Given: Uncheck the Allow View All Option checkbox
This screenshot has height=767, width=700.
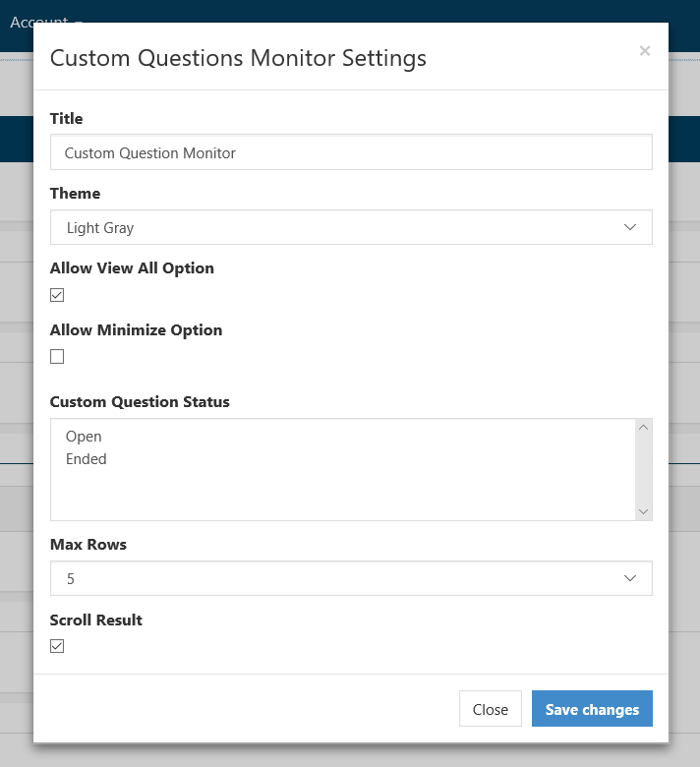Looking at the screenshot, I should pos(57,295).
